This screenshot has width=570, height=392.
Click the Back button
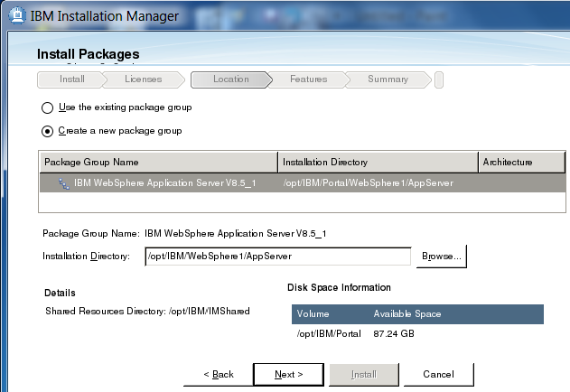click(x=219, y=374)
